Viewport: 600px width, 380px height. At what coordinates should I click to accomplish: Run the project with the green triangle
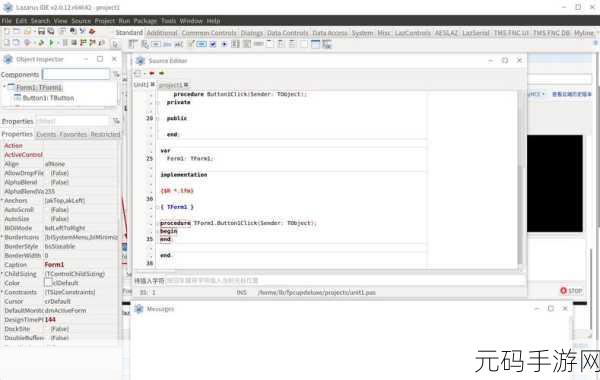(52, 43)
